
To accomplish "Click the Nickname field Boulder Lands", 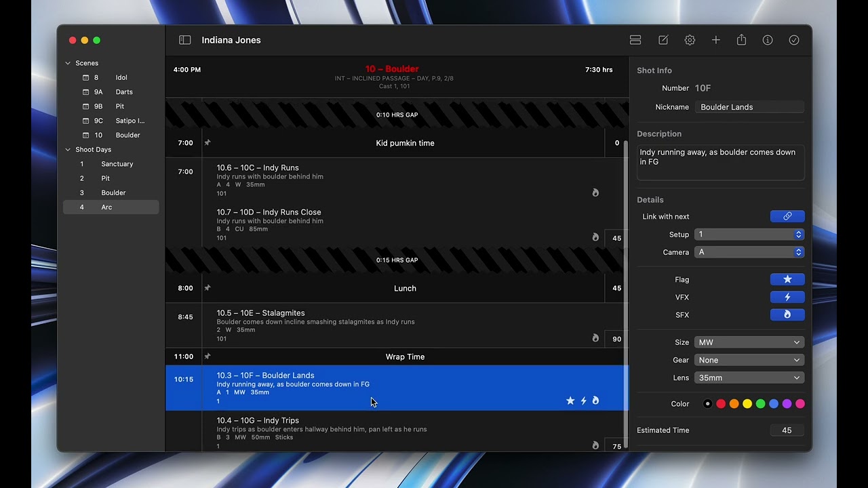I will pyautogui.click(x=749, y=107).
